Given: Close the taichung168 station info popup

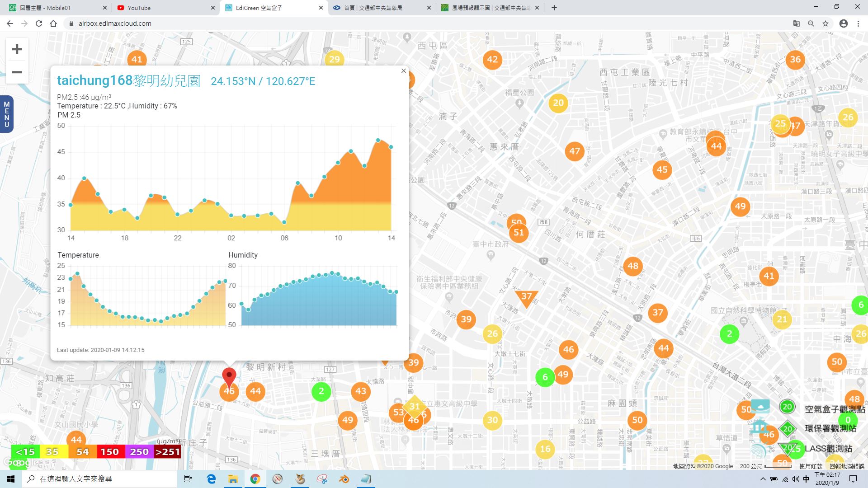Looking at the screenshot, I should tap(404, 71).
